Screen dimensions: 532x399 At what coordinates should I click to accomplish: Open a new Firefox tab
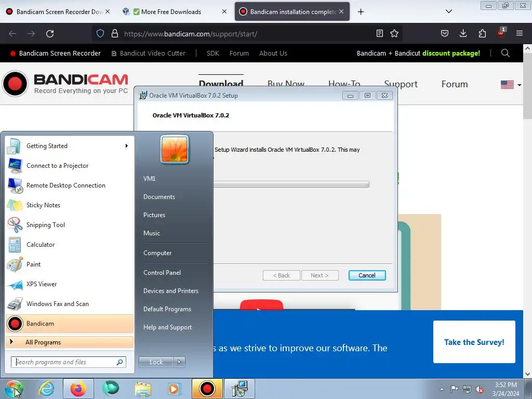click(x=361, y=12)
